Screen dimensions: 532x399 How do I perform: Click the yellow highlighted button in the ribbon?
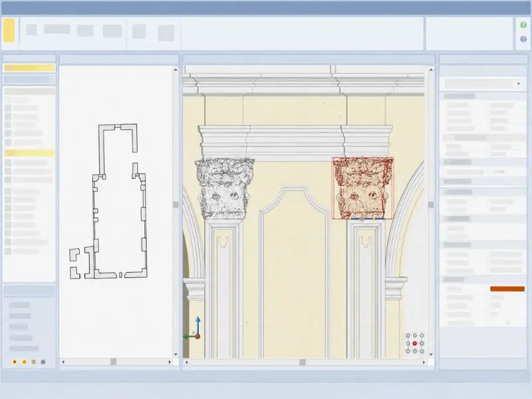9,30
